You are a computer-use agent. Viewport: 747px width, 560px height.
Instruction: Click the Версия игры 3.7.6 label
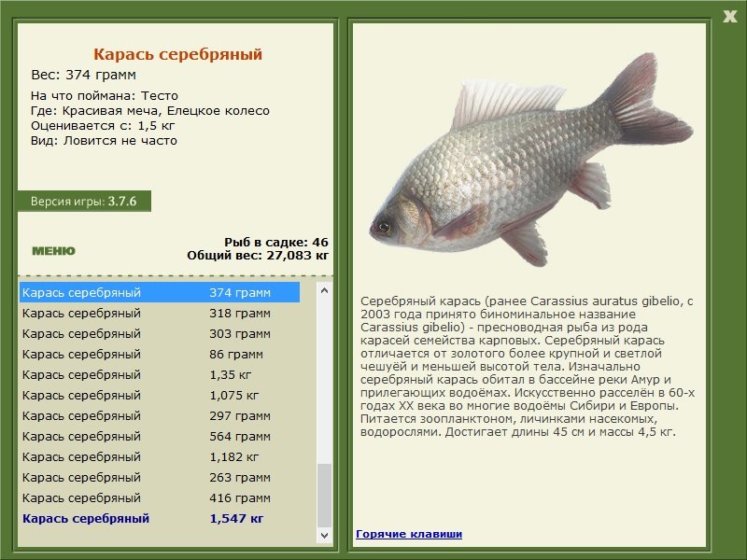pos(83,202)
